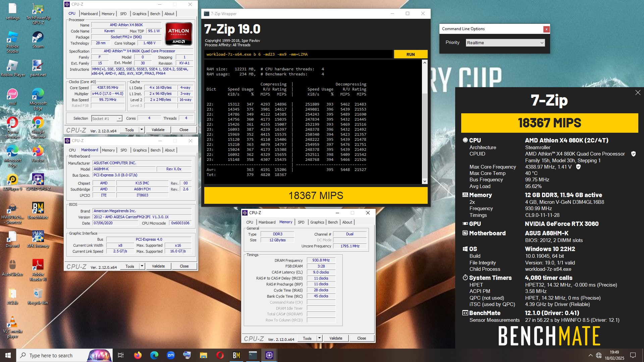Click the yellow RUN button in 7-Zip Wrapper
This screenshot has width=644, height=362.
point(411,54)
